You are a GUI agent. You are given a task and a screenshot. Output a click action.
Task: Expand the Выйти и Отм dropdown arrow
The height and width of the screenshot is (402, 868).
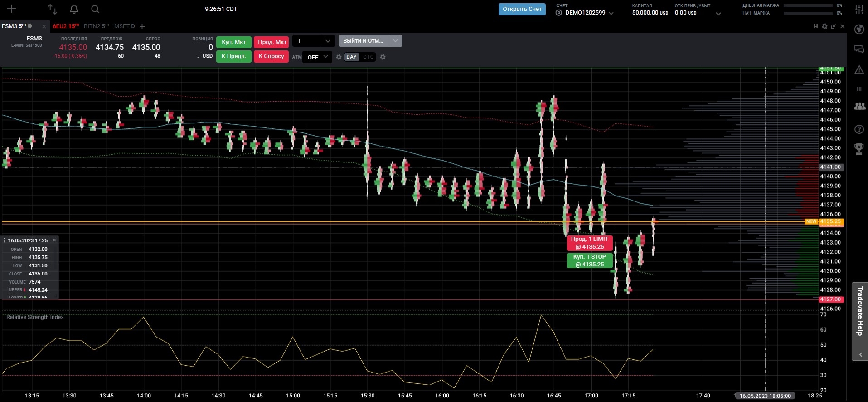point(396,41)
